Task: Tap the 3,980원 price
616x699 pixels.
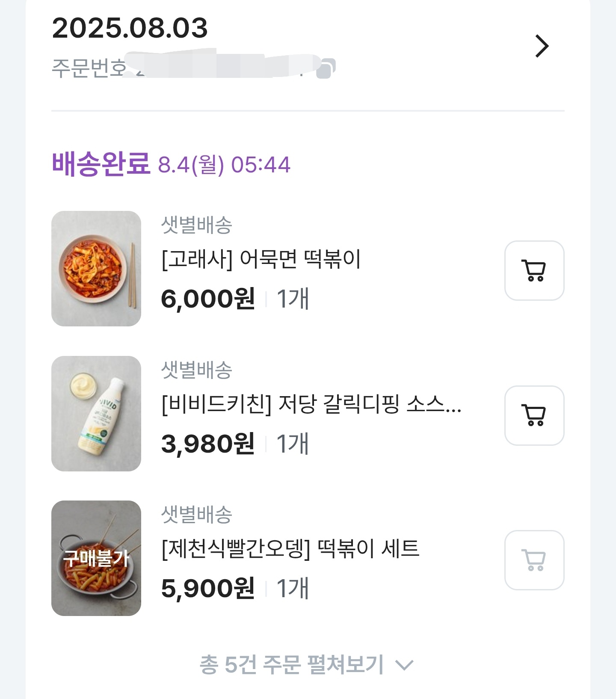Action: tap(208, 444)
